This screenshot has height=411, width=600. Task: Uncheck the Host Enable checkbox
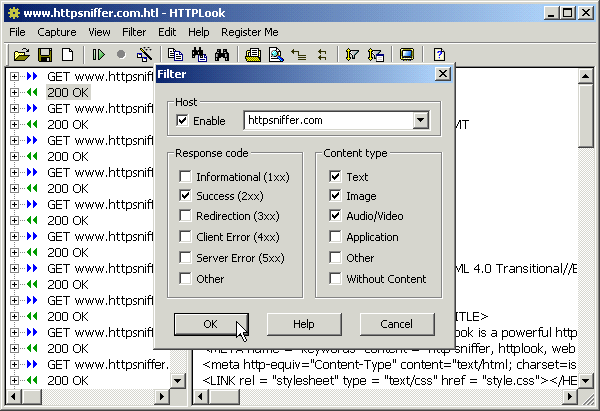coord(182,121)
